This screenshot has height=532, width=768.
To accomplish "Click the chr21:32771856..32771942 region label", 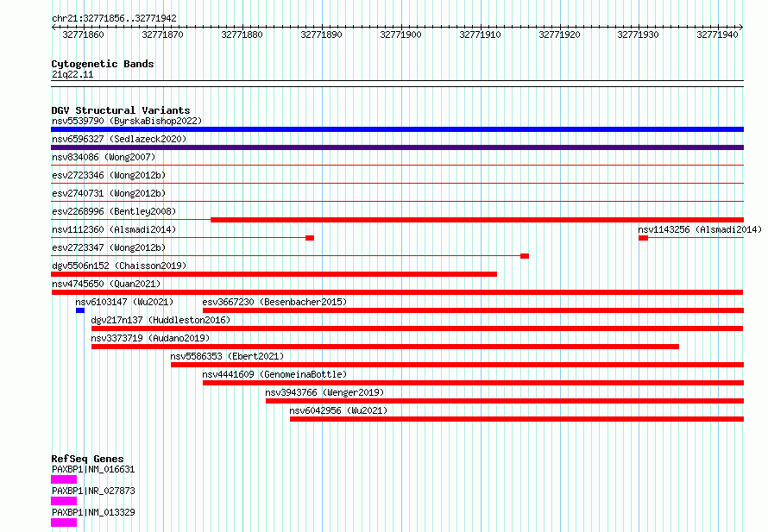I will coord(114,18).
